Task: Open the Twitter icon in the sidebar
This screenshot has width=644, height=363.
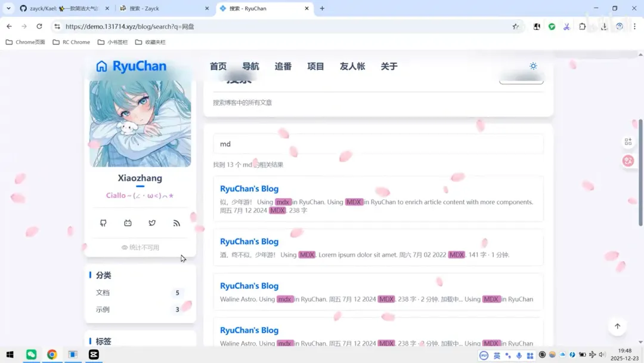Action: click(x=152, y=223)
